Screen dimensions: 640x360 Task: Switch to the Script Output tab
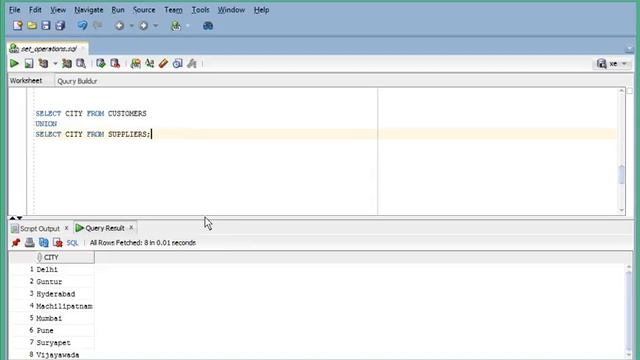tap(40, 229)
